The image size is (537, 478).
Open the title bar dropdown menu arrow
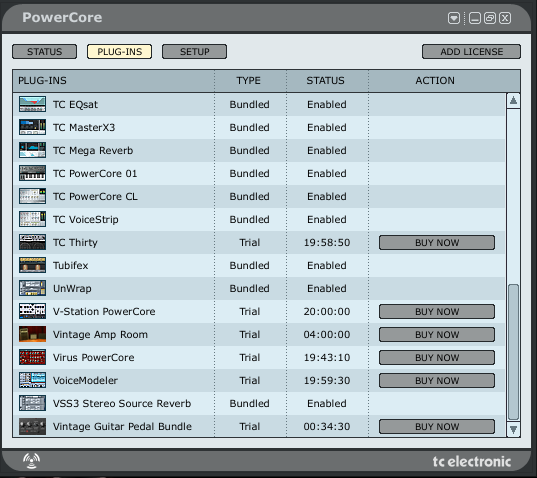tap(454, 18)
